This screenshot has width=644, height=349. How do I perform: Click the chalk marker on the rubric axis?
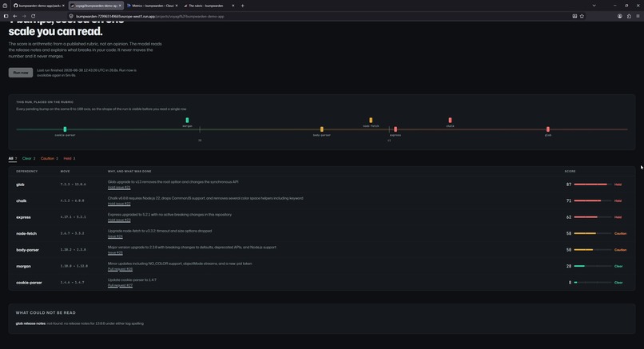(450, 121)
